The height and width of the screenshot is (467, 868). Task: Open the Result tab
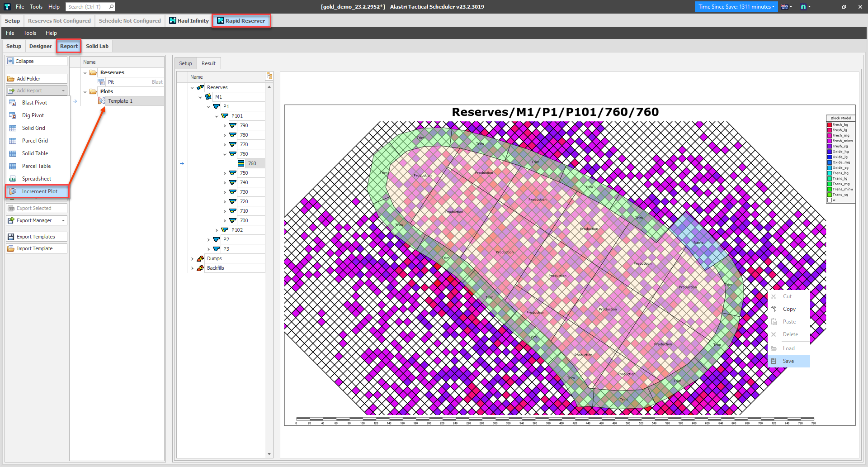(x=208, y=63)
